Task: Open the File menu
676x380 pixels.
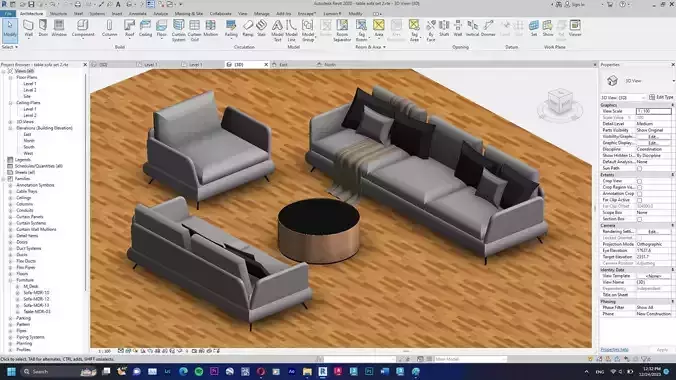Action: pos(8,14)
